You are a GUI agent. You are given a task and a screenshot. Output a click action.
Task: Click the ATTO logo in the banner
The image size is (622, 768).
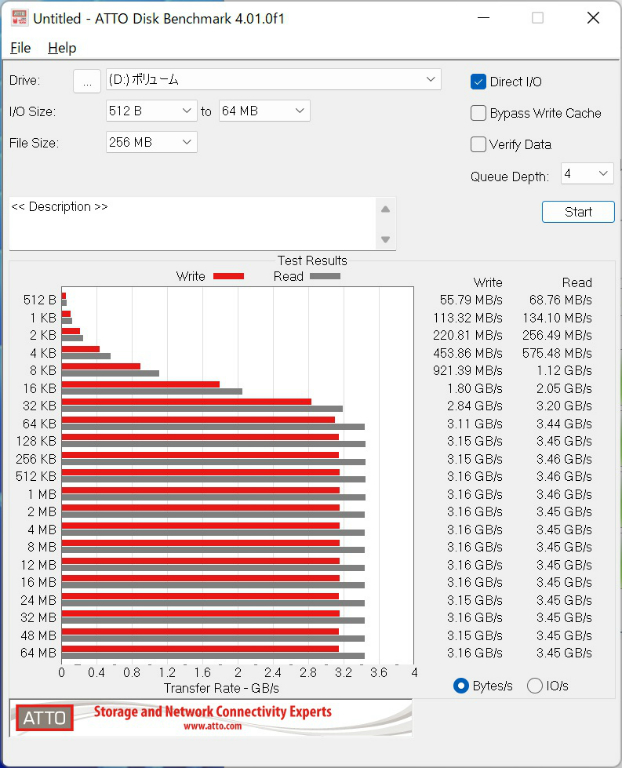click(x=45, y=718)
